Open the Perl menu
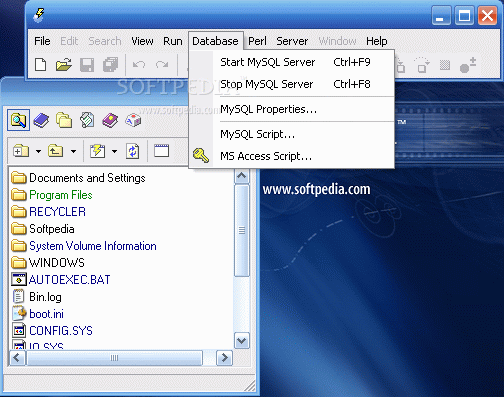504x397 pixels. [x=257, y=41]
